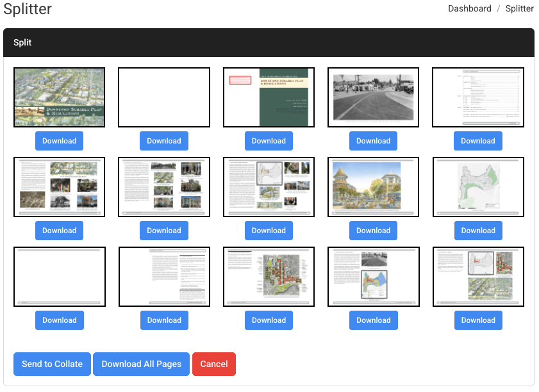Select the red-and-green site plan thumbnail

269,277
